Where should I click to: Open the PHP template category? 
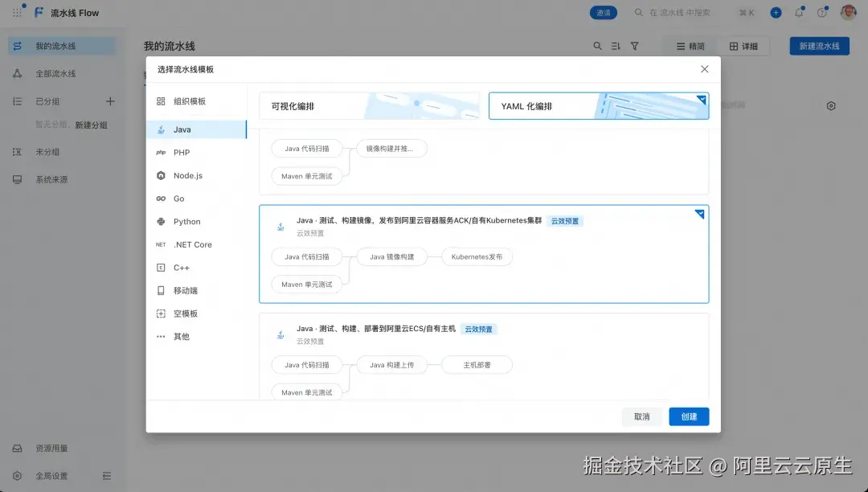click(185, 152)
